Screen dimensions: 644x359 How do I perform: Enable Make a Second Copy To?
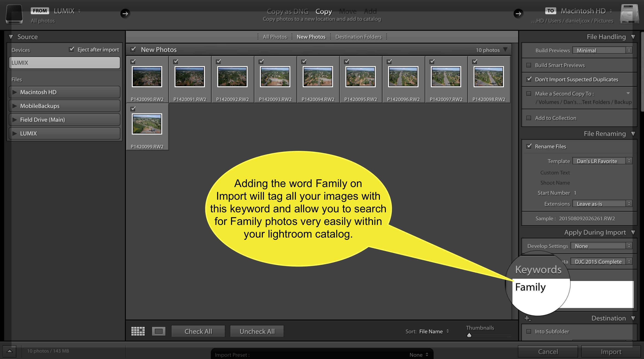528,94
